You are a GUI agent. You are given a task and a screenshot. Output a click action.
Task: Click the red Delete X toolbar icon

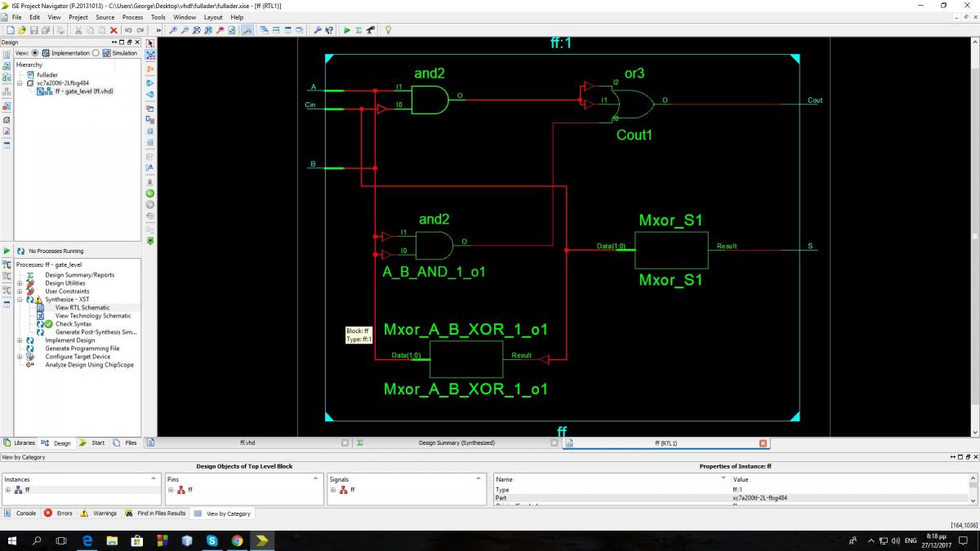coord(114,30)
